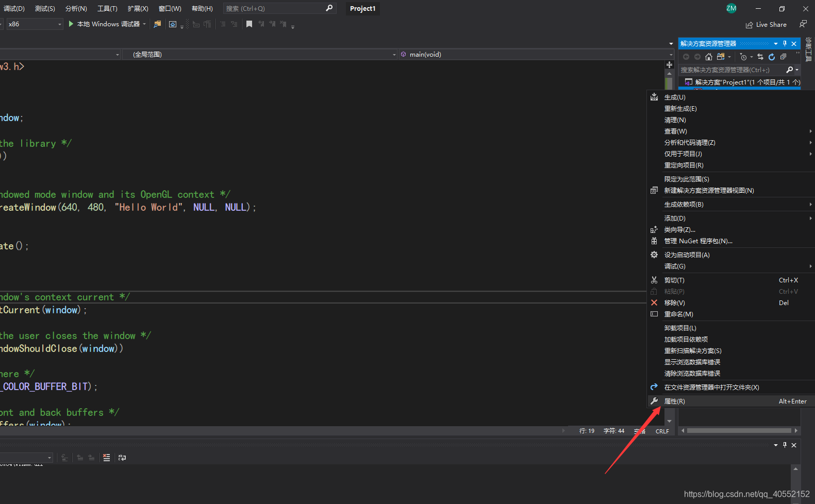This screenshot has height=504, width=815.
Task: Open the x86 platform dropdown
Action: tap(34, 24)
